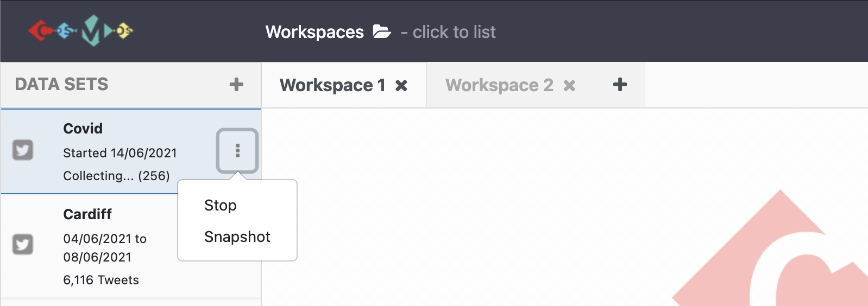
Task: Click the Cosmos logo in the header
Action: 81,30
